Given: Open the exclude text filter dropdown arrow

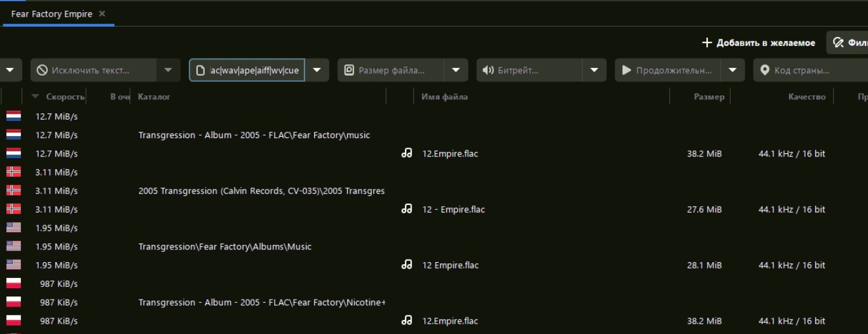Looking at the screenshot, I should point(168,70).
